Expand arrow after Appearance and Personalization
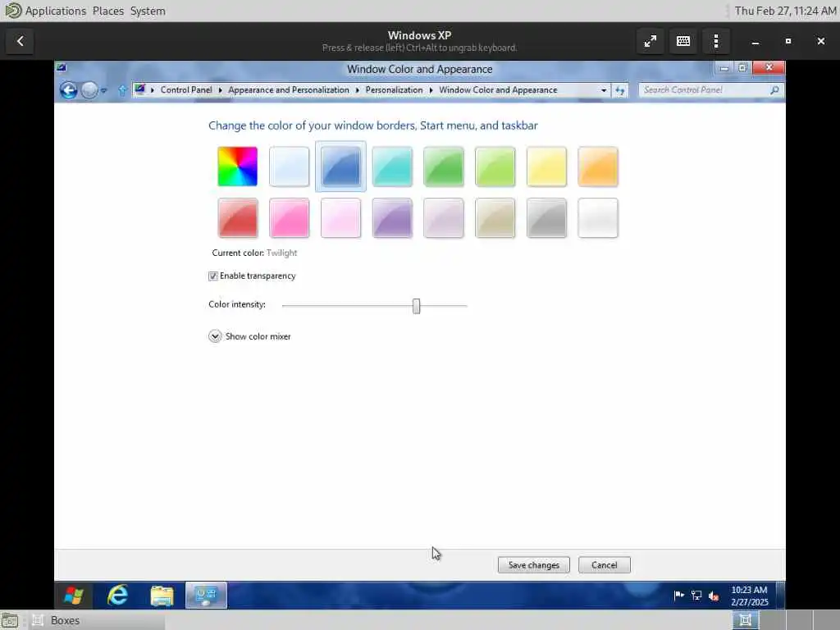This screenshot has width=840, height=630. 358,90
